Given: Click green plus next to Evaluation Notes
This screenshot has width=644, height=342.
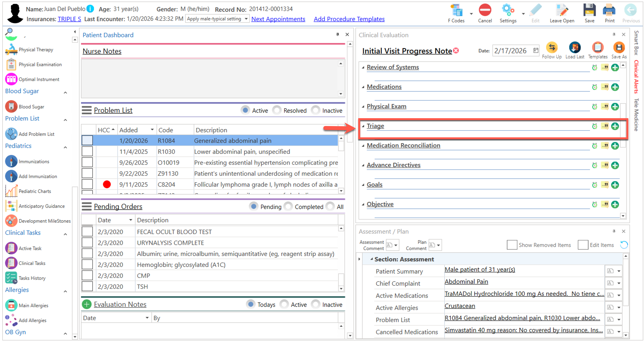Looking at the screenshot, I should coord(87,304).
